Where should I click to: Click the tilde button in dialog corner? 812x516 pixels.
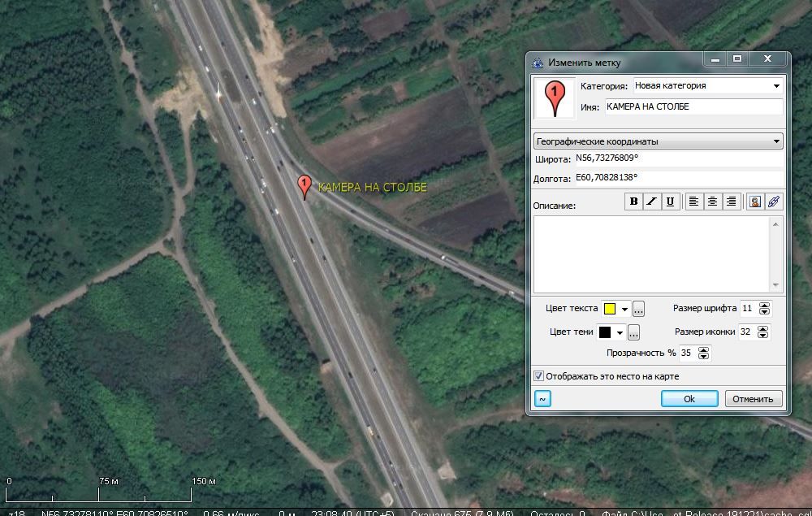(x=542, y=399)
